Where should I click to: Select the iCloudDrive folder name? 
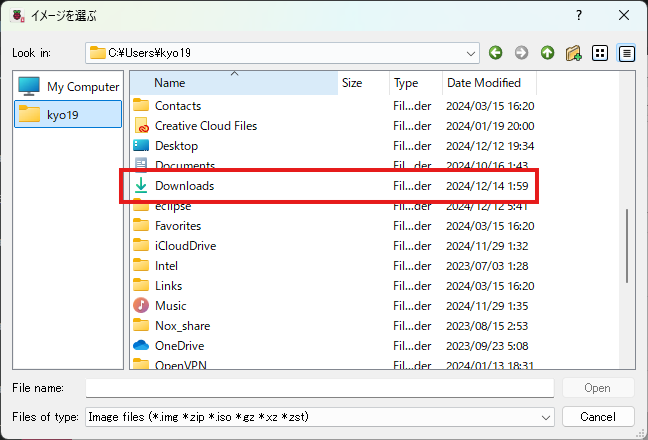[x=186, y=246]
